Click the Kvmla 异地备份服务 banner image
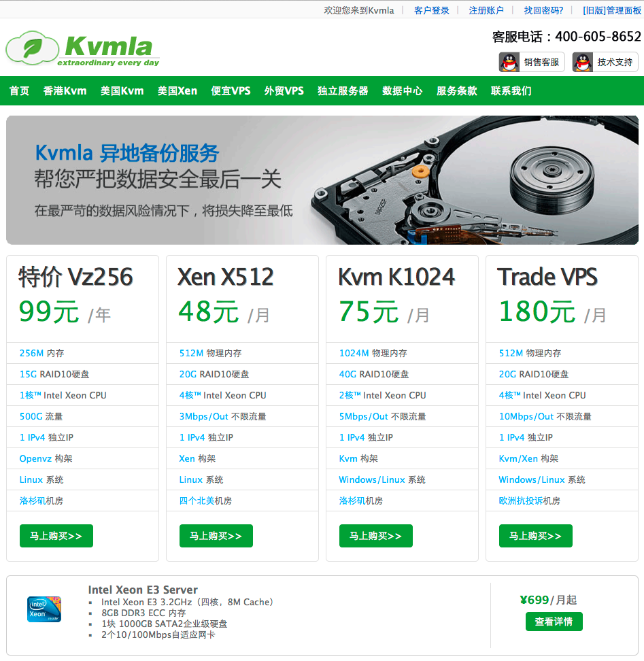The height and width of the screenshot is (661, 644). tap(322, 180)
